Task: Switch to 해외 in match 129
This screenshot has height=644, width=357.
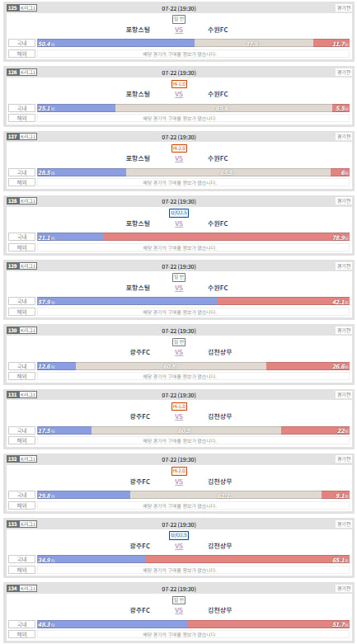Action: pyautogui.click(x=21, y=312)
